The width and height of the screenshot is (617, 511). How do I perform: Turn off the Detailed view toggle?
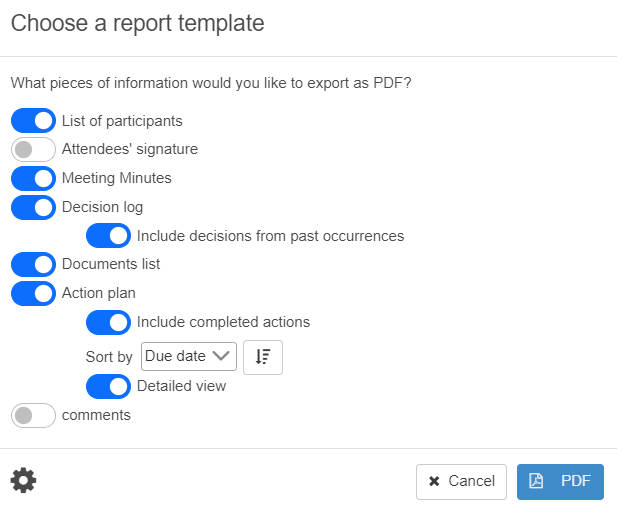(108, 386)
